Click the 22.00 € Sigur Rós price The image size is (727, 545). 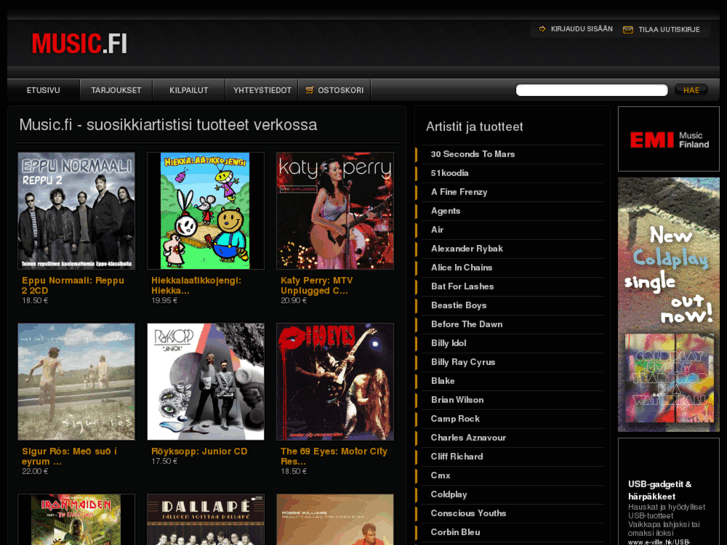click(35, 471)
